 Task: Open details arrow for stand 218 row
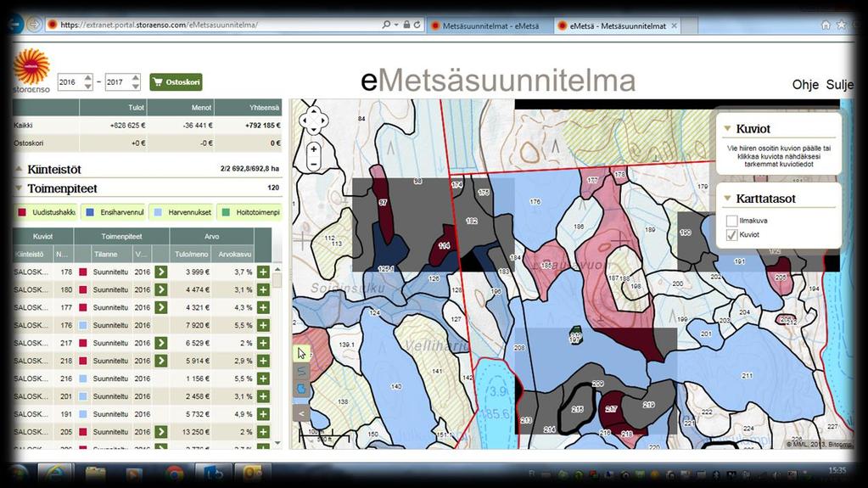click(x=160, y=361)
